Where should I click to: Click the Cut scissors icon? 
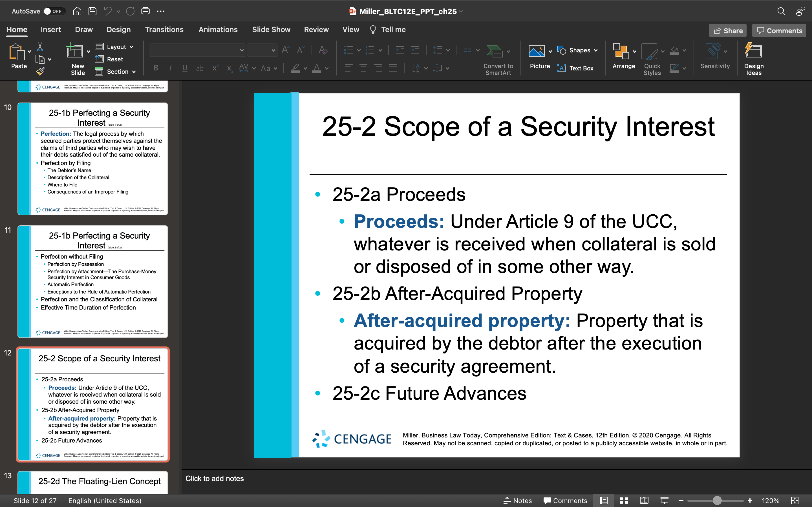click(x=40, y=46)
